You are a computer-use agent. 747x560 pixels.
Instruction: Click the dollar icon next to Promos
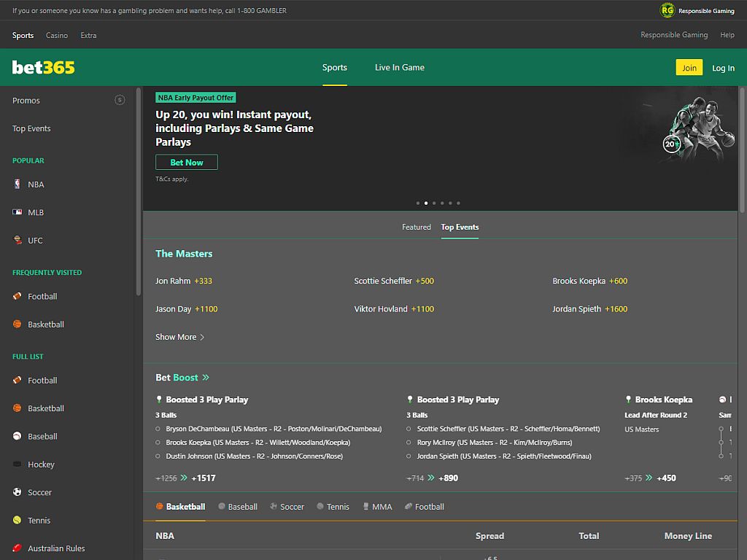point(120,100)
